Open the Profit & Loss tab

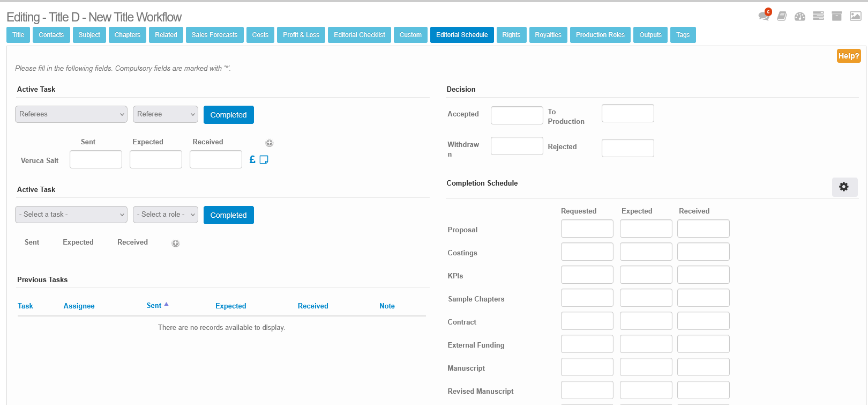(301, 35)
